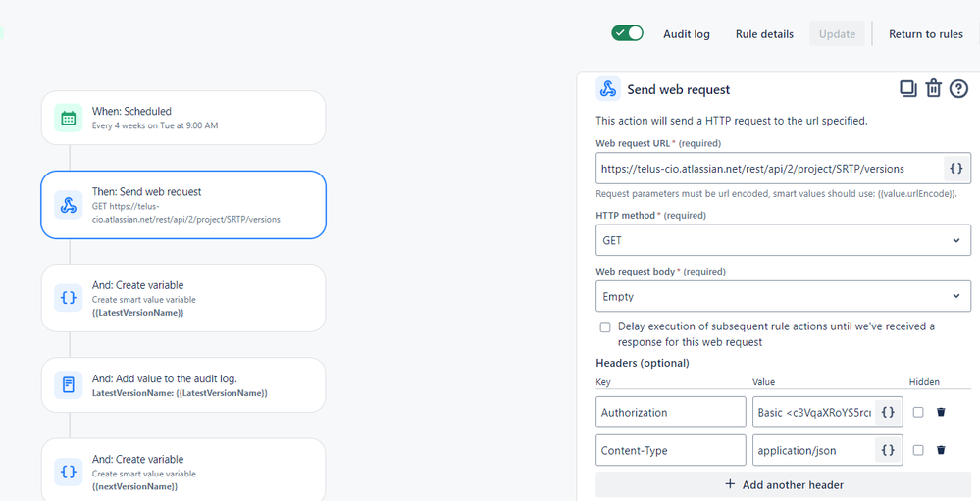The height and width of the screenshot is (501, 980).
Task: Check the Delay execution checkbox
Action: pos(605,326)
